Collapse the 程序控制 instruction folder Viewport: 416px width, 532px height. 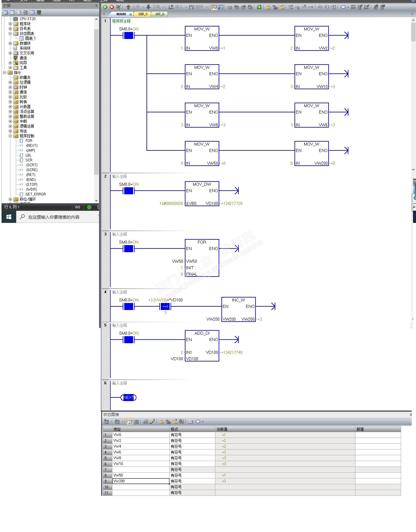tap(10, 136)
